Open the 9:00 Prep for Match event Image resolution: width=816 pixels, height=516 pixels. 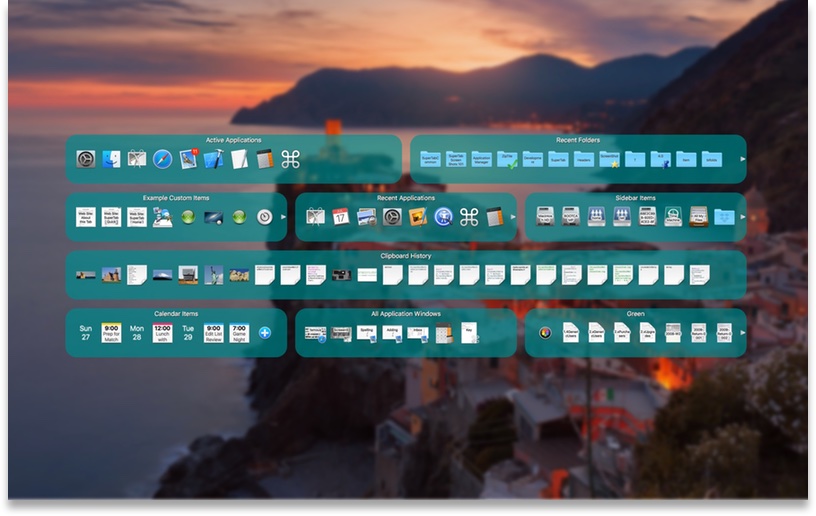point(111,333)
